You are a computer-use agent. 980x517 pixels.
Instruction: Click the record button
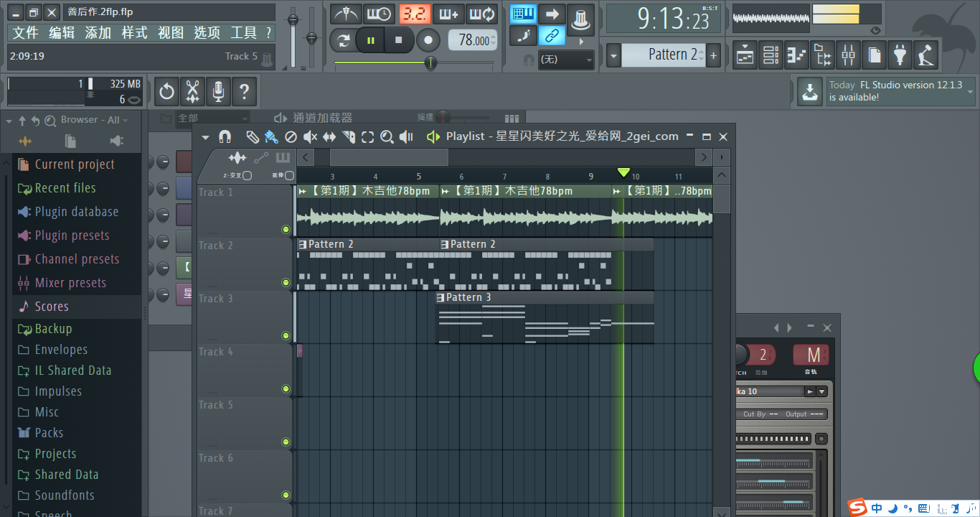coord(428,40)
